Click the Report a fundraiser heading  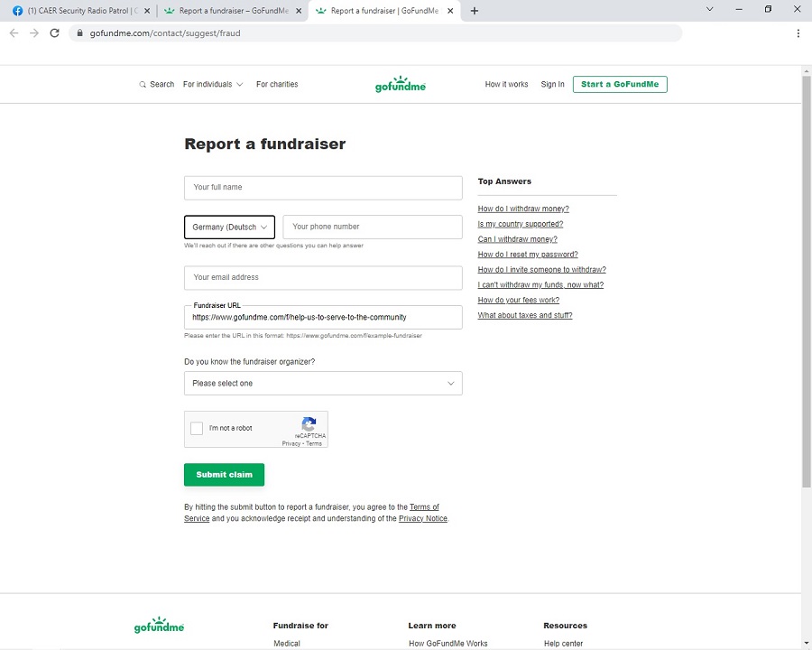pyautogui.click(x=264, y=144)
